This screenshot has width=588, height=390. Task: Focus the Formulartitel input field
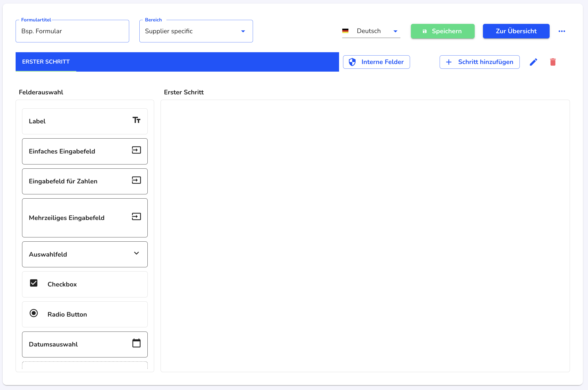(x=72, y=31)
